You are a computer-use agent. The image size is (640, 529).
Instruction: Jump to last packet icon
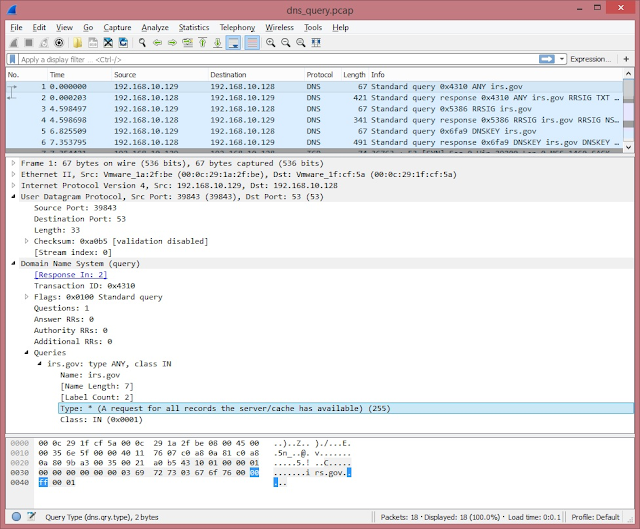[218, 42]
